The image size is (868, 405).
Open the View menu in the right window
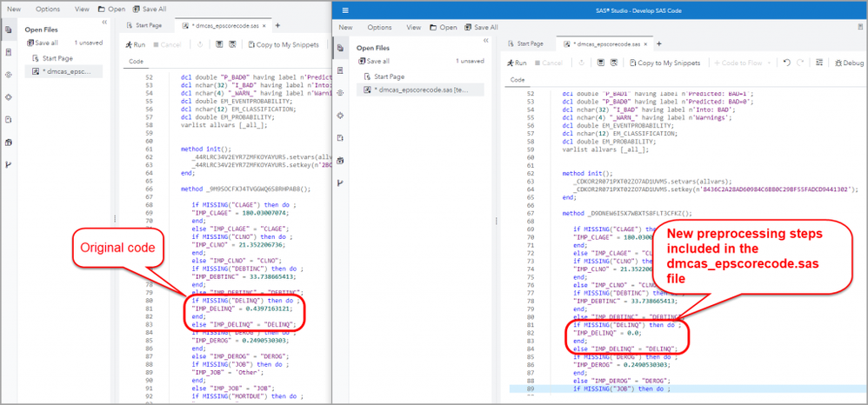[x=413, y=27]
